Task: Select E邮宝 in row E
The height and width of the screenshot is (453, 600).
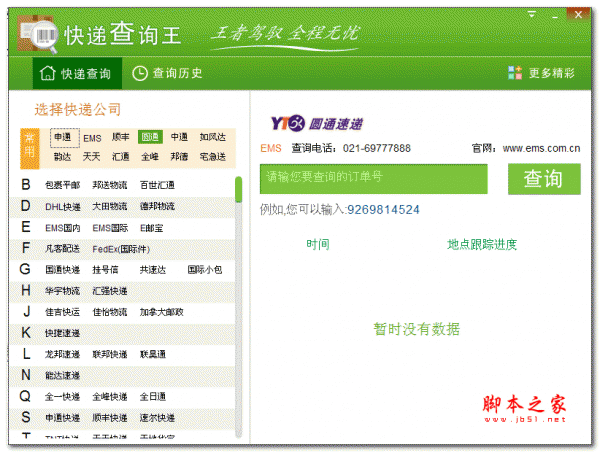Action: click(152, 228)
